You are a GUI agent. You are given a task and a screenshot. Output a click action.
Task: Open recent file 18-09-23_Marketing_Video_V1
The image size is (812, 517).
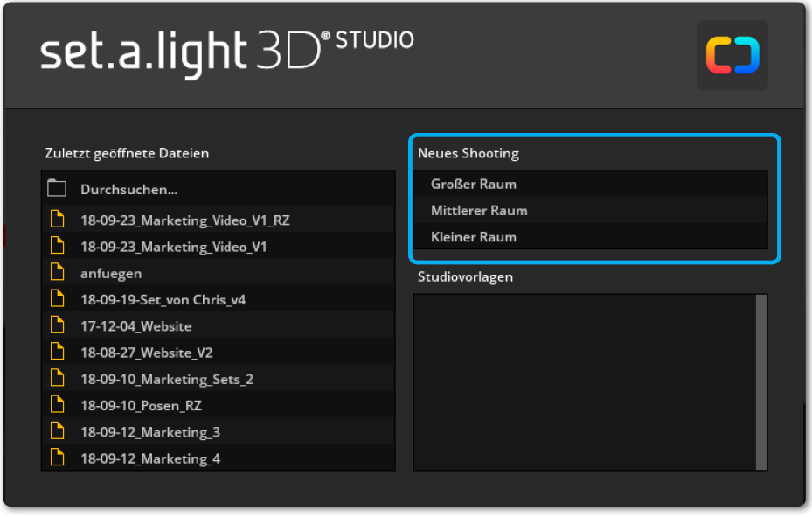[x=173, y=247]
